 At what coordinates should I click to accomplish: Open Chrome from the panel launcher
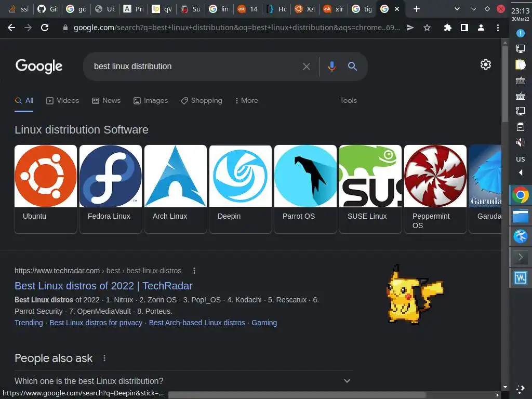[520, 195]
